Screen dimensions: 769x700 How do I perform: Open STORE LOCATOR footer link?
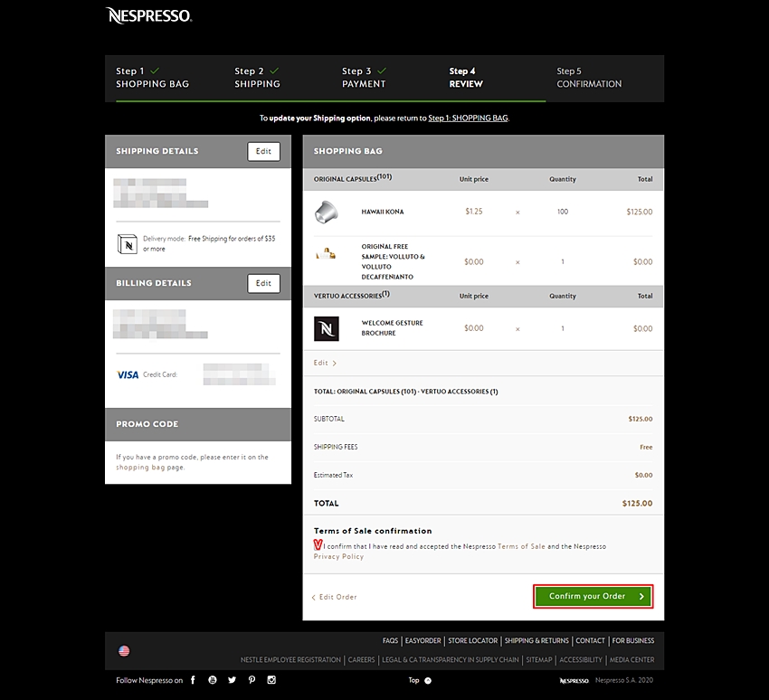tap(473, 640)
